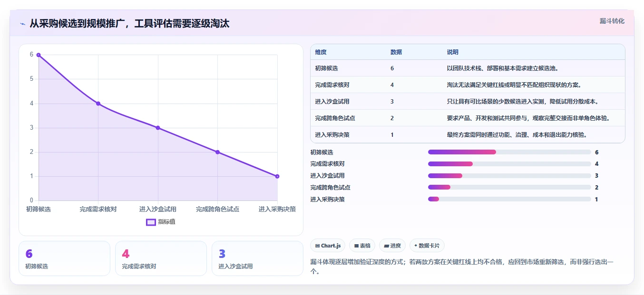Click the 进入采购决策 label beside the progress bars
644x295 pixels.
point(327,199)
